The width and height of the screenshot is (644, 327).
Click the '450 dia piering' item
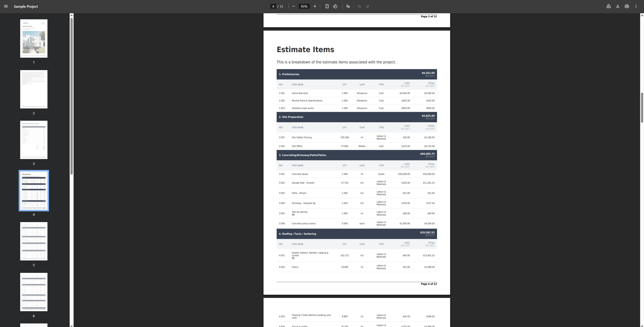point(300,212)
